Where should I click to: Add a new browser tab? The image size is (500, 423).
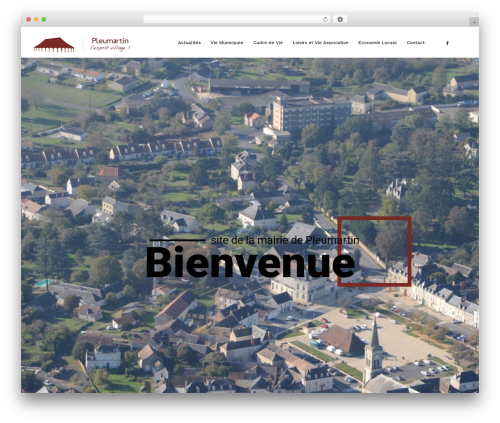pos(474,22)
